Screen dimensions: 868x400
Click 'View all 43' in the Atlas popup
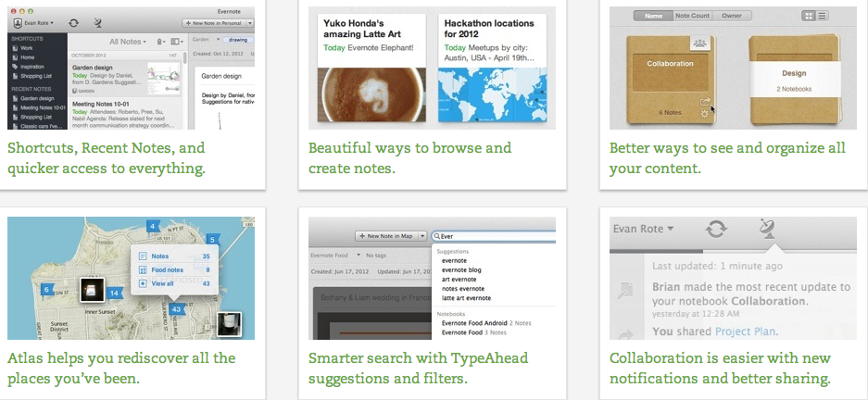(174, 283)
